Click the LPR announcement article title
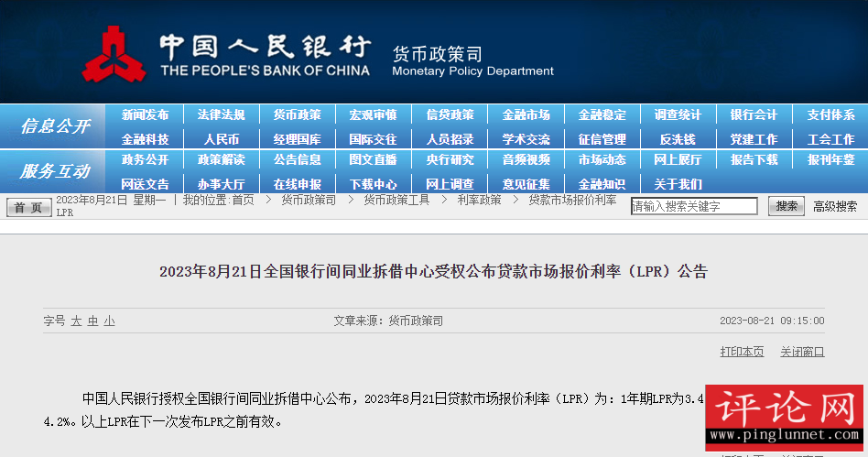Screen dimensions: 868x457 pos(433,271)
